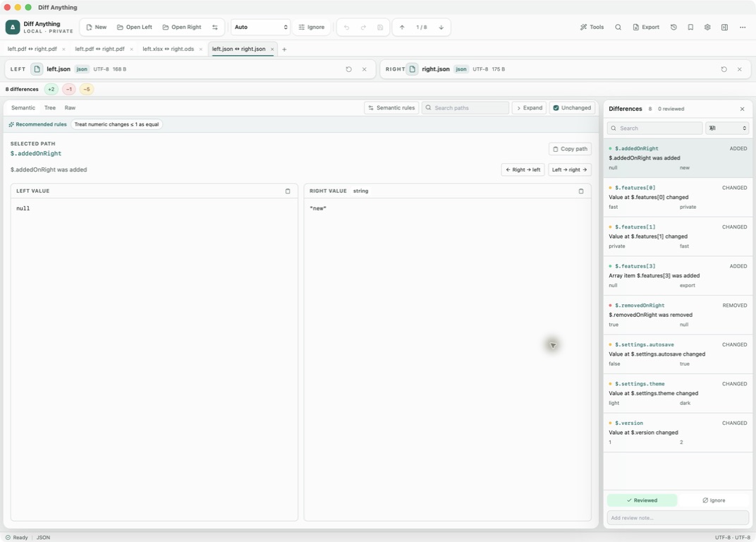This screenshot has height=542, width=756.
Task: Focus the Differences search field
Action: point(654,128)
